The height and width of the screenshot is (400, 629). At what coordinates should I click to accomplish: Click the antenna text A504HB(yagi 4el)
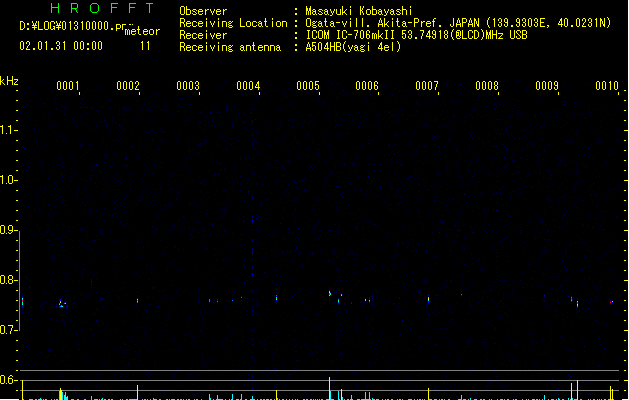pos(353,47)
